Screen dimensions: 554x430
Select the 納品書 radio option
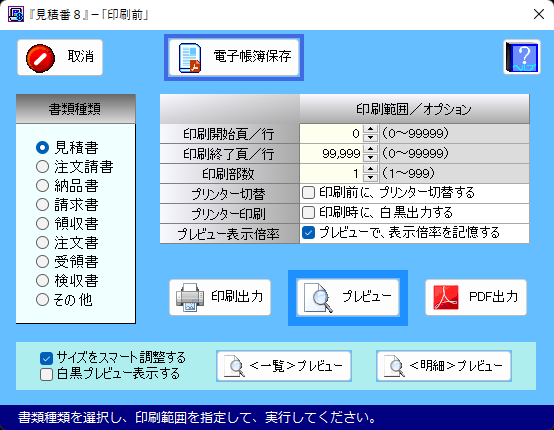pos(67,185)
